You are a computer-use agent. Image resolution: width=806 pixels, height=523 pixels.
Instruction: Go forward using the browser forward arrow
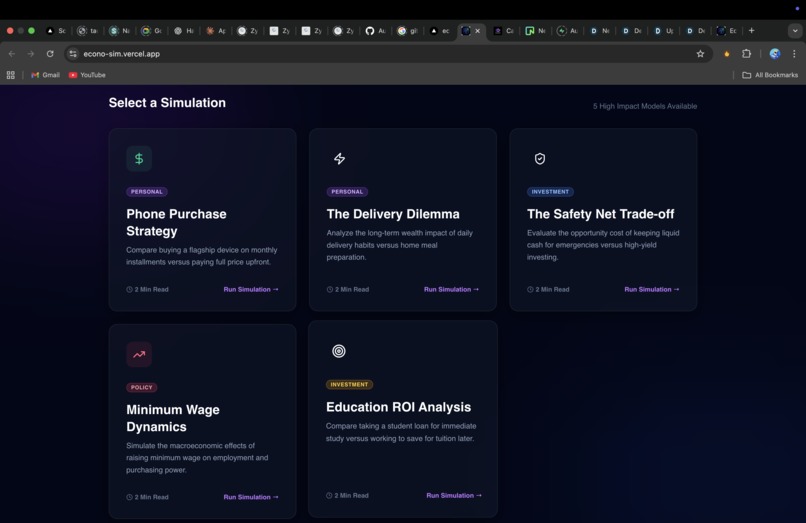[31, 53]
